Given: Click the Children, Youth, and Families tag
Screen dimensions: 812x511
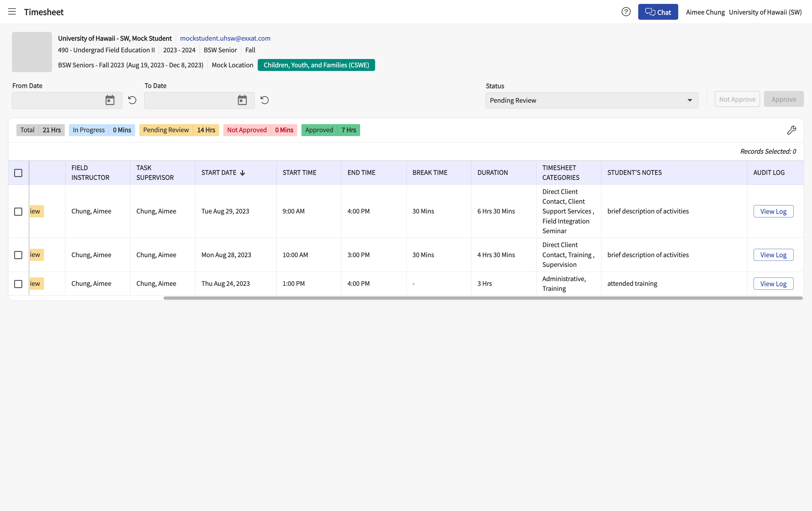Looking at the screenshot, I should [x=316, y=65].
